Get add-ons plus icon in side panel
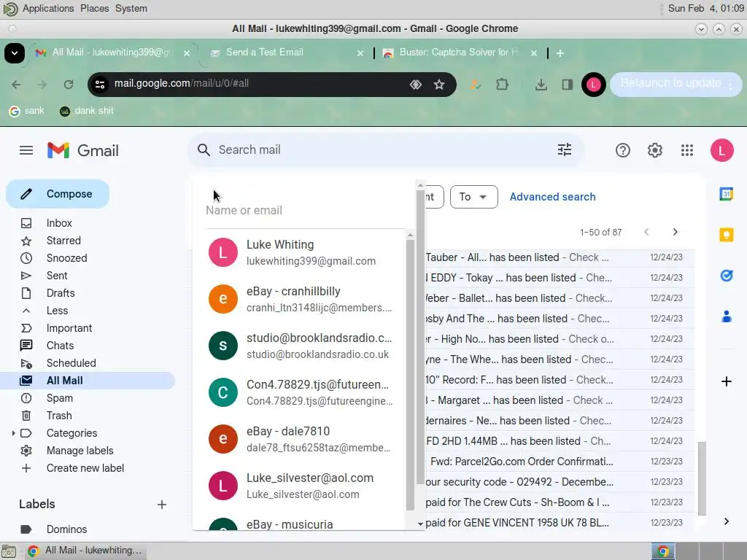This screenshot has width=747, height=560. pos(726,381)
